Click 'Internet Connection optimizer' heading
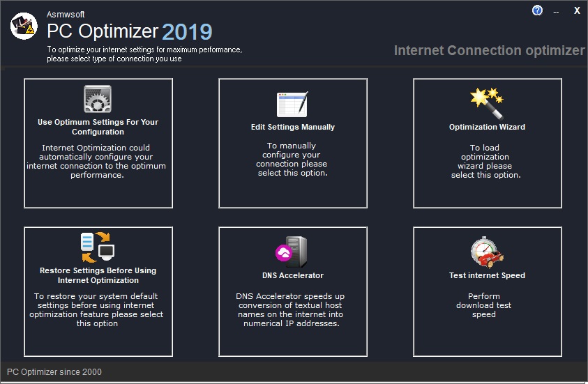Viewport: 588px width, 384px height. [490, 51]
